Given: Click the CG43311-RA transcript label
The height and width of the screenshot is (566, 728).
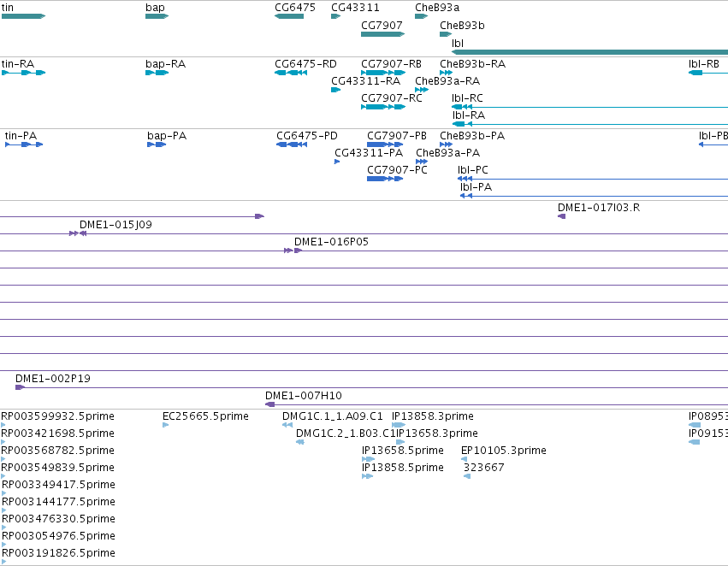Looking at the screenshot, I should tap(365, 81).
